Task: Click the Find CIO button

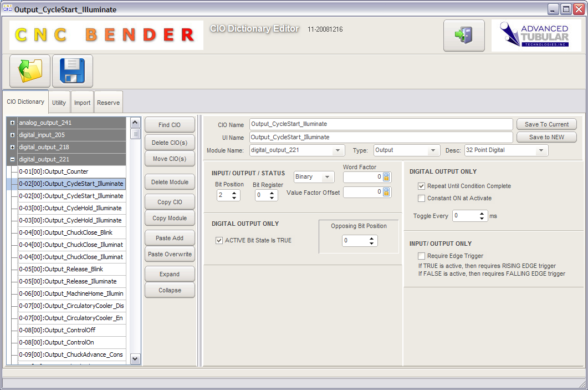Action: click(x=170, y=125)
